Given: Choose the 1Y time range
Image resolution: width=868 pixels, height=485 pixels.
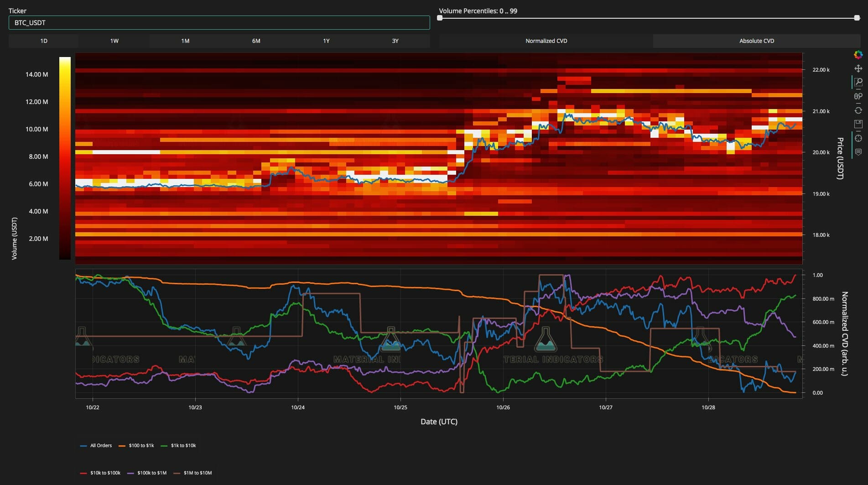Looking at the screenshot, I should tap(327, 41).
